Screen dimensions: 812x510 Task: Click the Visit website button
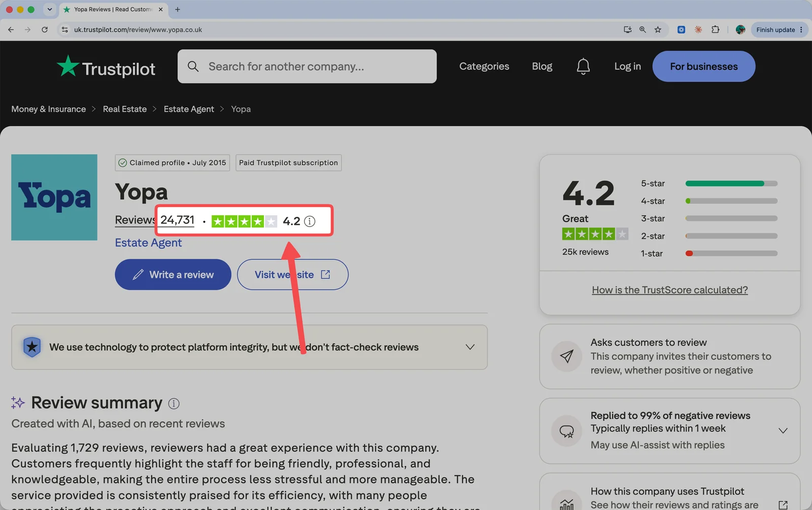click(x=293, y=275)
